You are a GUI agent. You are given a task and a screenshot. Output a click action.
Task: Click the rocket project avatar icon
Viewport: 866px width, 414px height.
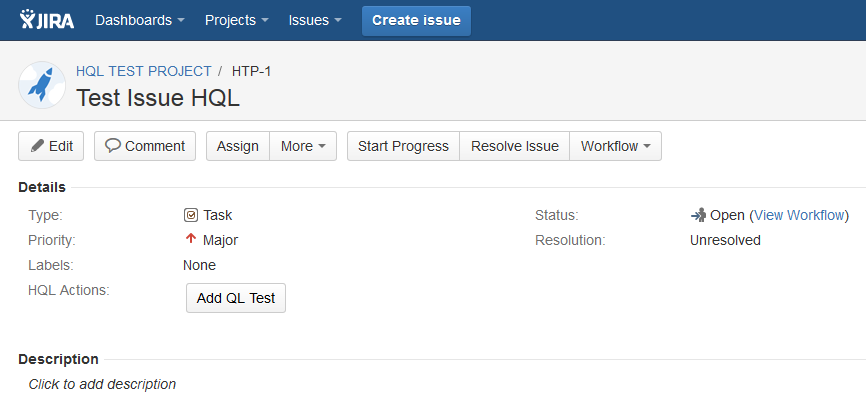click(x=42, y=85)
